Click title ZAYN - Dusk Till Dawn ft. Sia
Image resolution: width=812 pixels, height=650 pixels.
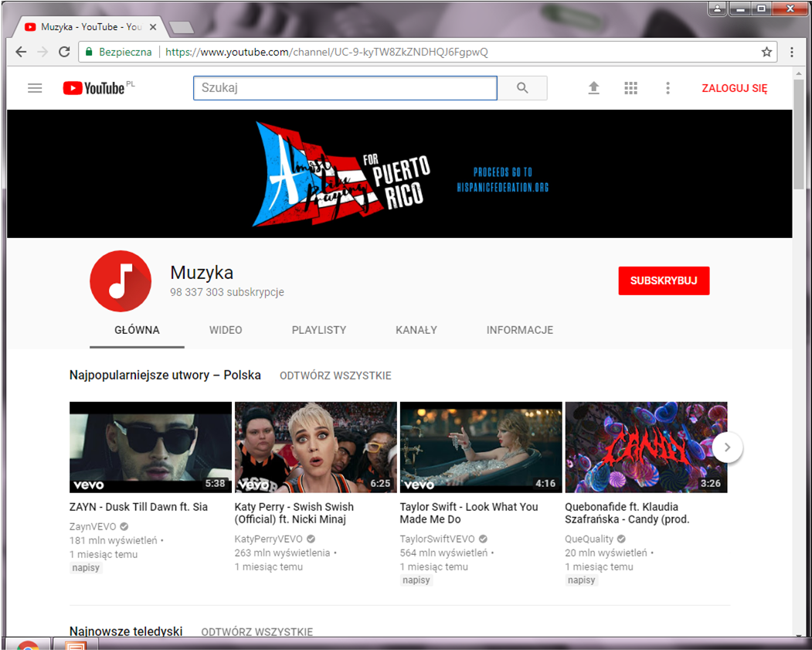click(138, 507)
